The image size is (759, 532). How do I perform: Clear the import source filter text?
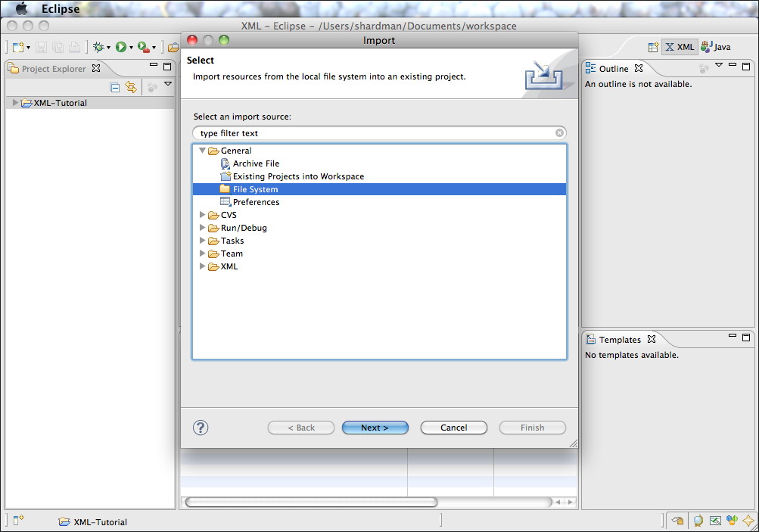pos(559,132)
